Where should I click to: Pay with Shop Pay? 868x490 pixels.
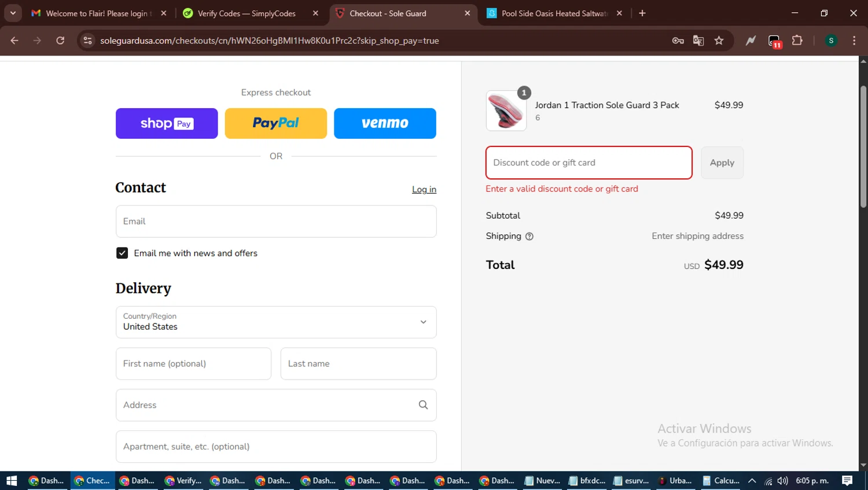(167, 123)
